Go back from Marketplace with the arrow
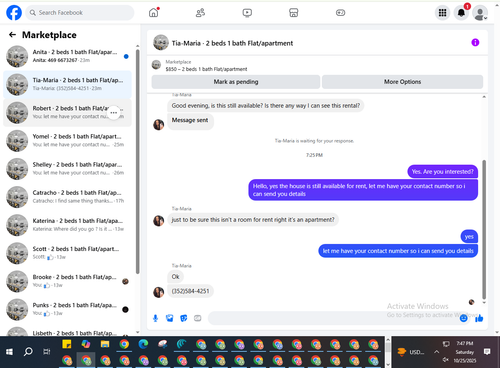The image size is (500, 368). pos(12,35)
